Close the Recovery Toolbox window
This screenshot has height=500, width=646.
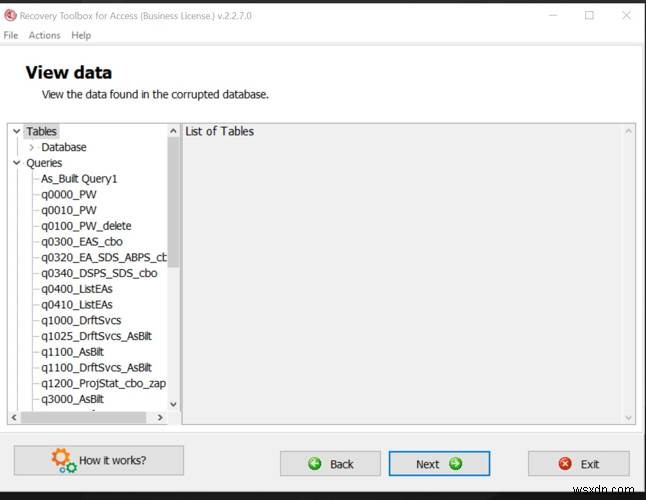(626, 16)
